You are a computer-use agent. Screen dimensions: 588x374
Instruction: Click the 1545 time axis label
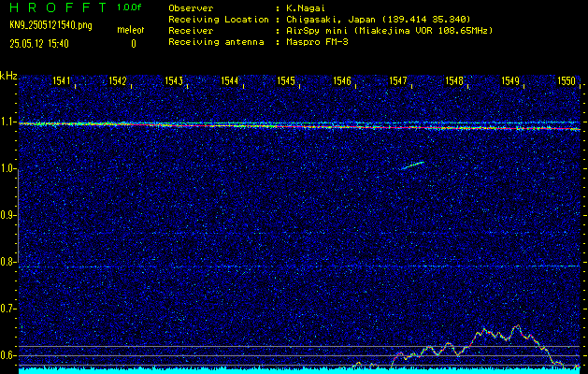click(x=286, y=80)
